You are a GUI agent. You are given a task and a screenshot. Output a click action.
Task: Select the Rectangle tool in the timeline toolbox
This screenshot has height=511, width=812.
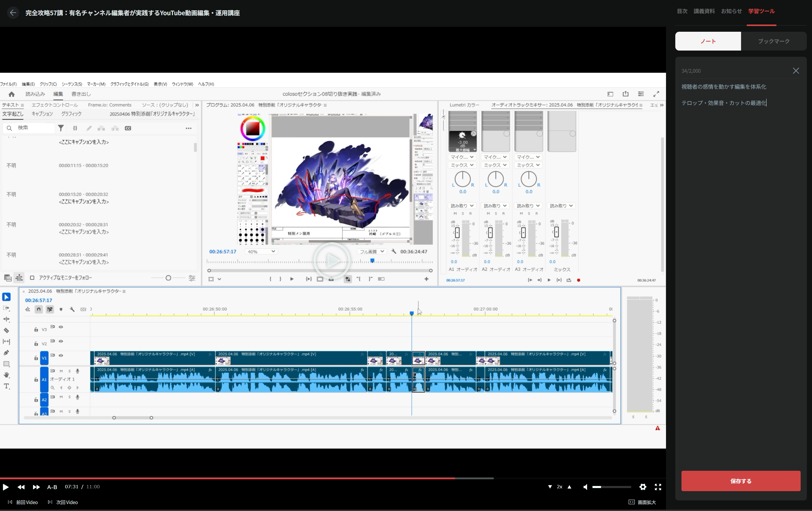coord(6,364)
